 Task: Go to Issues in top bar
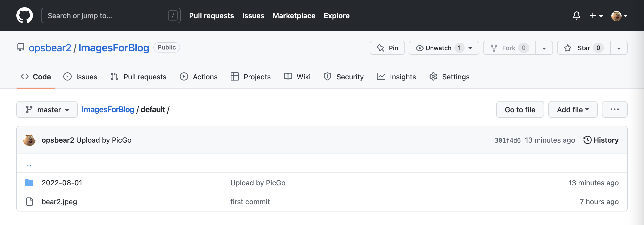click(253, 15)
